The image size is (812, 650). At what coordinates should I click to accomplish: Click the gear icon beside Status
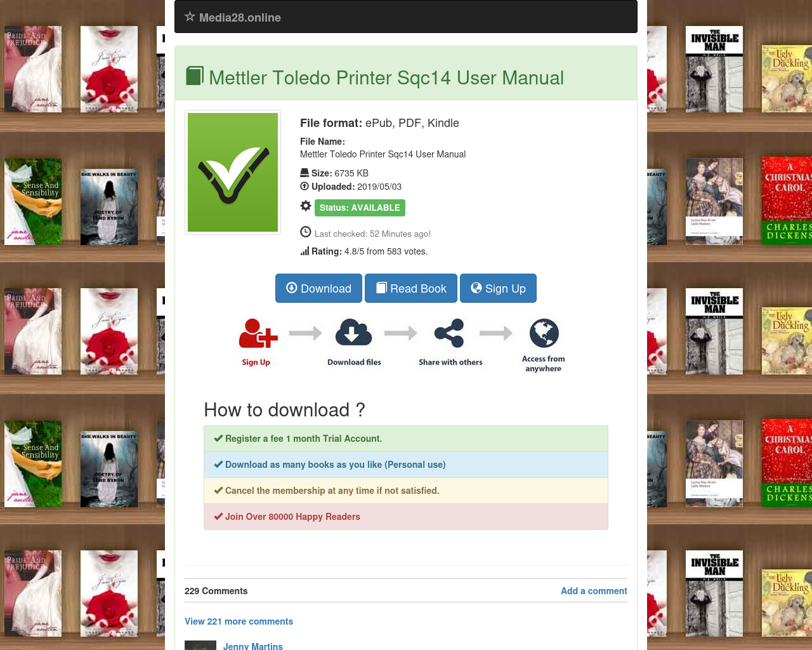(306, 206)
